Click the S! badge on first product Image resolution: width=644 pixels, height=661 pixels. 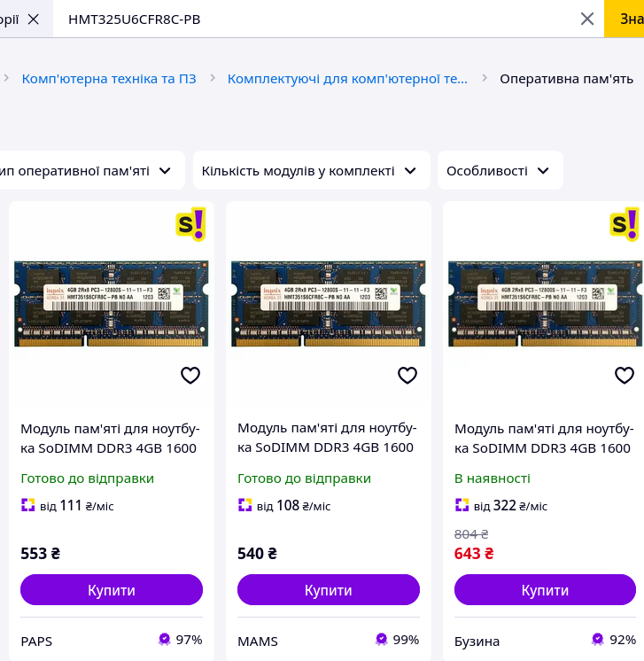point(190,224)
